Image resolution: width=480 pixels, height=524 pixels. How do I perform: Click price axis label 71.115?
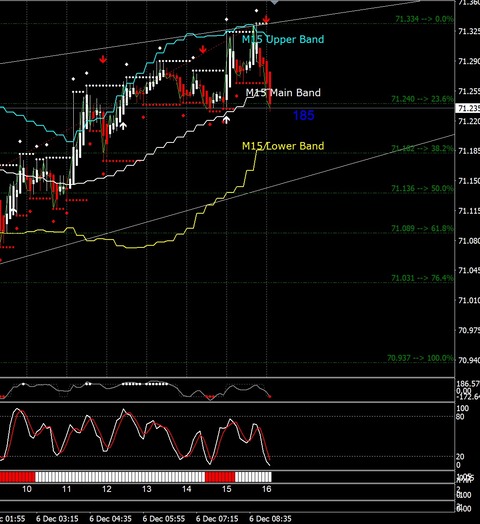[469, 211]
